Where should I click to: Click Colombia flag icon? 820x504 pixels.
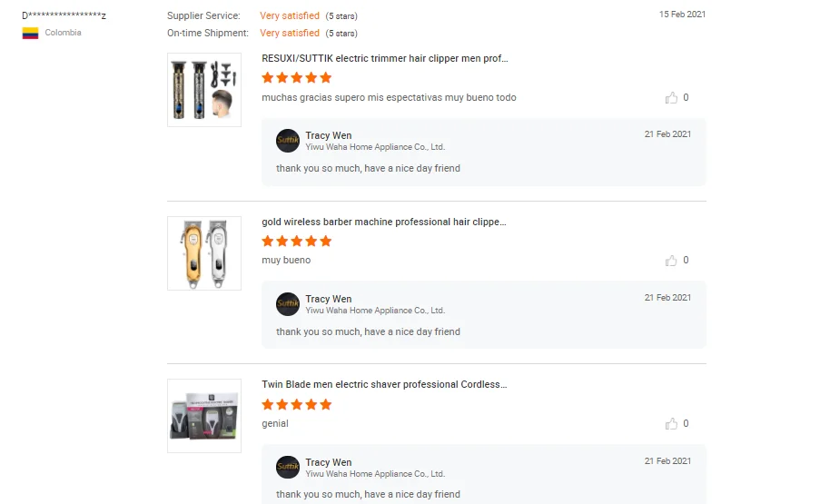click(30, 33)
